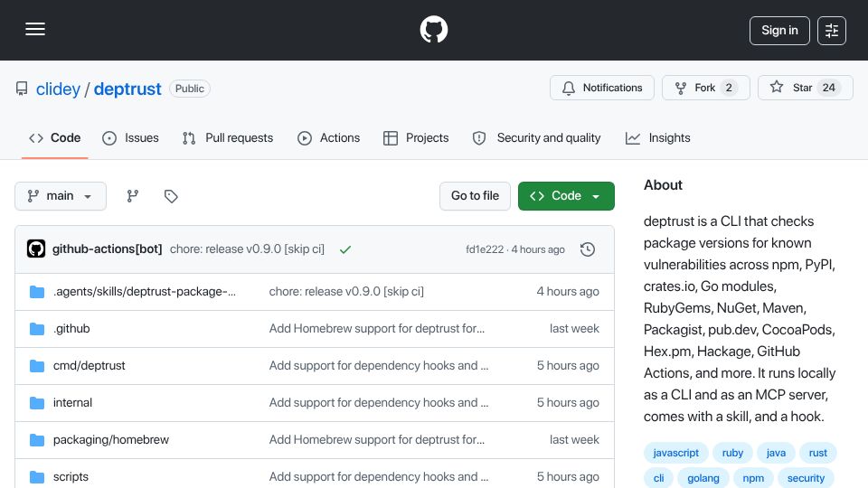Image resolution: width=868 pixels, height=488 pixels.
Task: Open the deptrust repository link
Action: [127, 89]
